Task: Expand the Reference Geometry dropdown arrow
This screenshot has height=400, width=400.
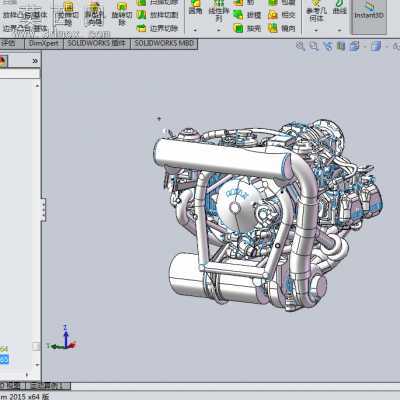Action: tap(316, 30)
